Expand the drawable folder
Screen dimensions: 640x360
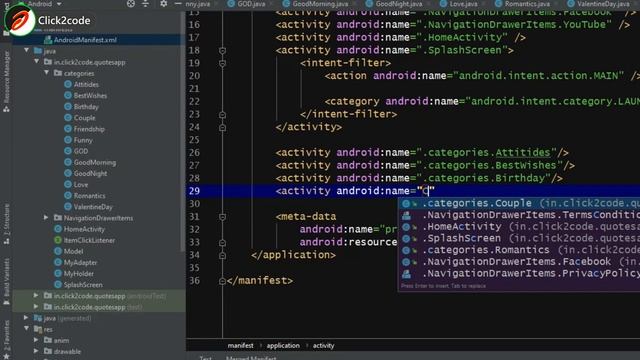[x=36, y=351]
